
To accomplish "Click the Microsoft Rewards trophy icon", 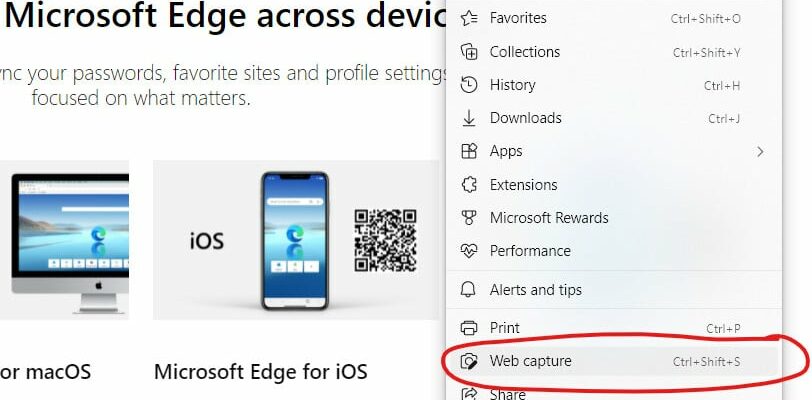I will (x=468, y=218).
